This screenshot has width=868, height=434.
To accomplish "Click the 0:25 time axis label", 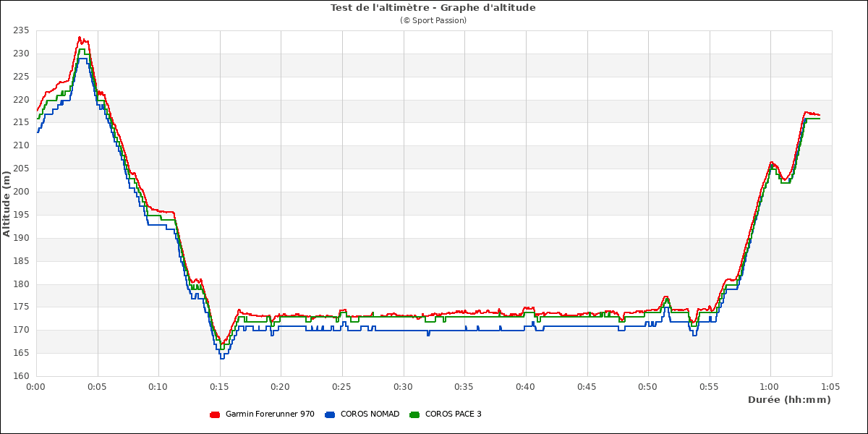I will point(342,387).
